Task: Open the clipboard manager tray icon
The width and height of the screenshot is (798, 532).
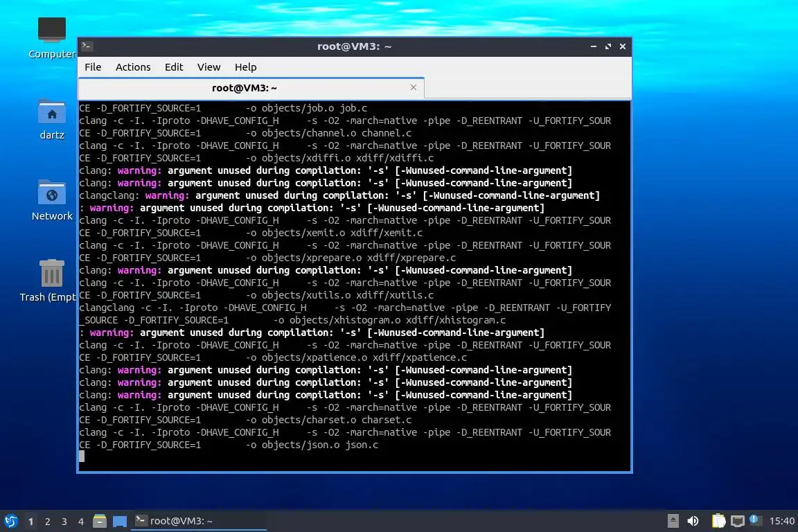Action: [718, 521]
